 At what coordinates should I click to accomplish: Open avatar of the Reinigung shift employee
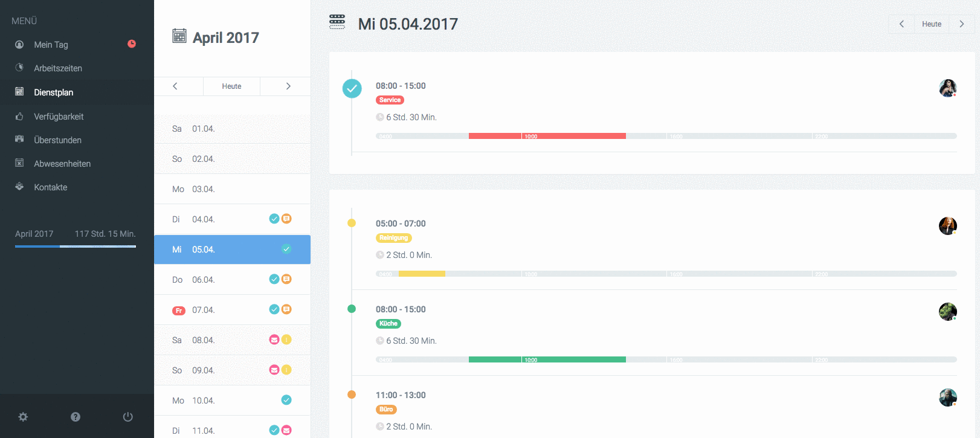pos(948,226)
